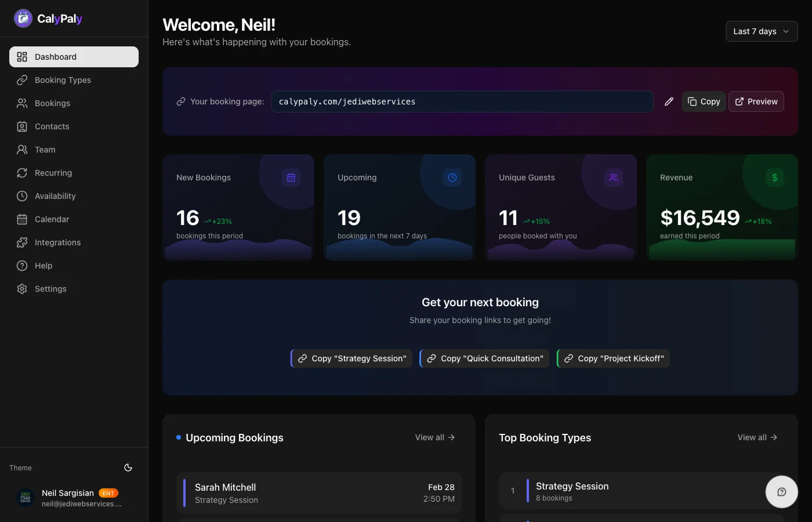The image size is (812, 522).
Task: Toggle the dark mode theme switch
Action: tap(128, 467)
